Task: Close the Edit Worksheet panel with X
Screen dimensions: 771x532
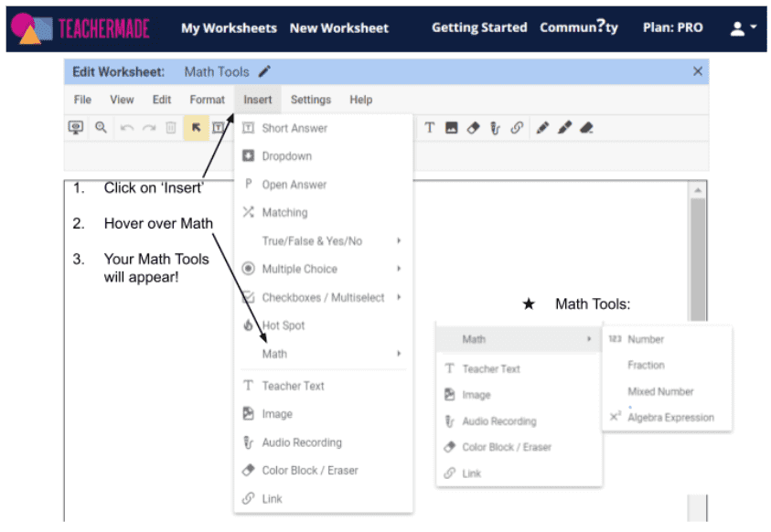Action: coord(697,71)
